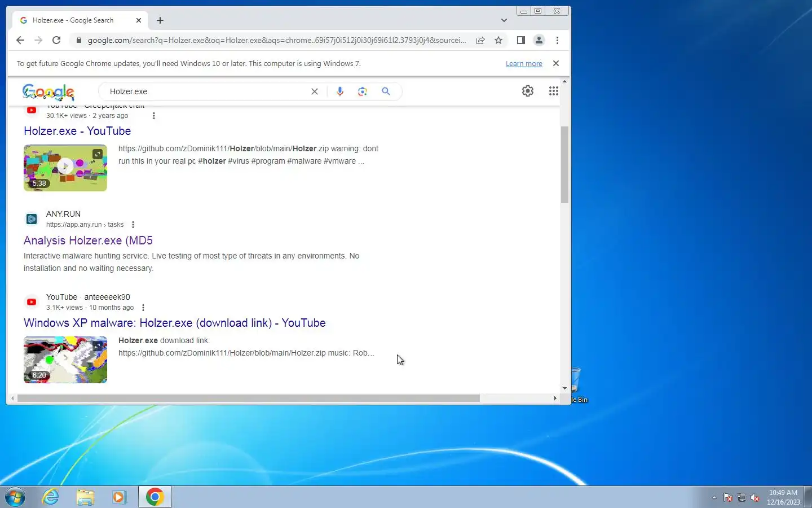Image resolution: width=812 pixels, height=508 pixels.
Task: Show hidden tray icons arrow
Action: [714, 498]
